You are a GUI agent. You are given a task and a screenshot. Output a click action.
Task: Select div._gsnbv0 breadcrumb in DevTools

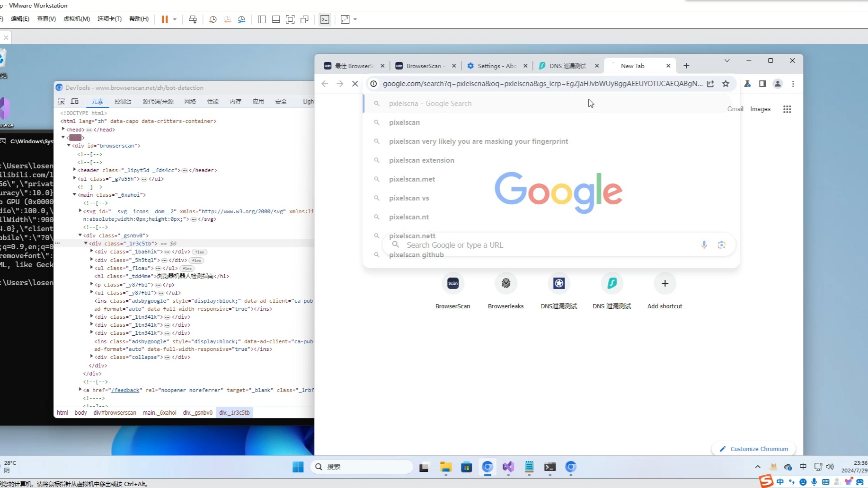coord(198,413)
